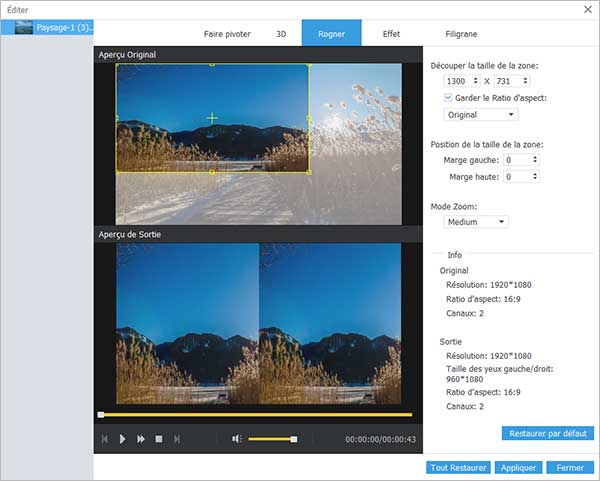Toggle Garder le Ratio d'aspect checkbox

click(447, 97)
